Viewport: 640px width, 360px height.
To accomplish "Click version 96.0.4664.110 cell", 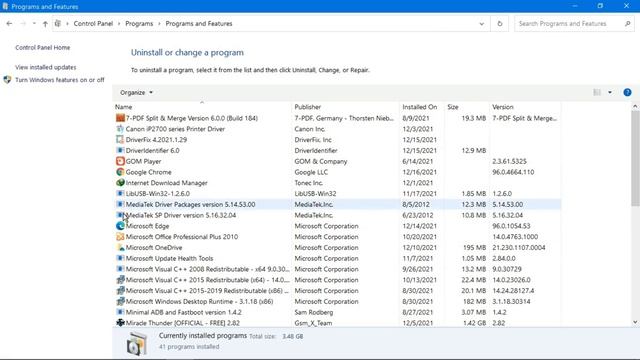I will pyautogui.click(x=513, y=172).
